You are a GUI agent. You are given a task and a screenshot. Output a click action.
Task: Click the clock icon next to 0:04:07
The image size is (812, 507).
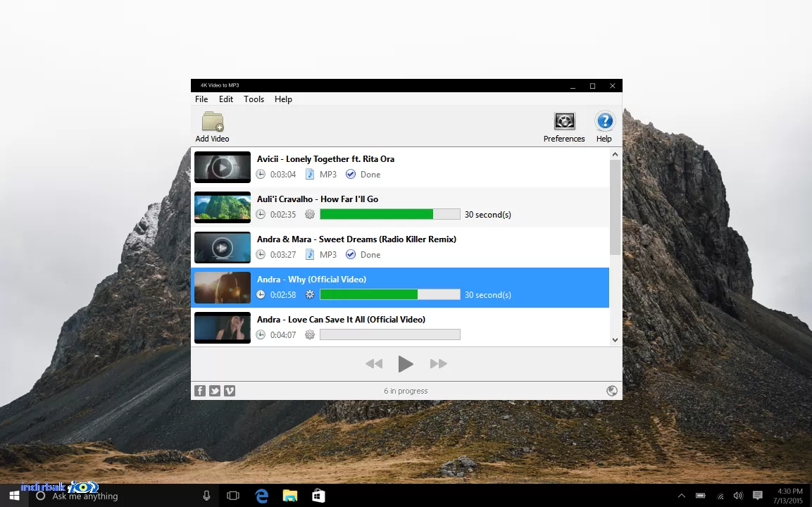pyautogui.click(x=261, y=335)
